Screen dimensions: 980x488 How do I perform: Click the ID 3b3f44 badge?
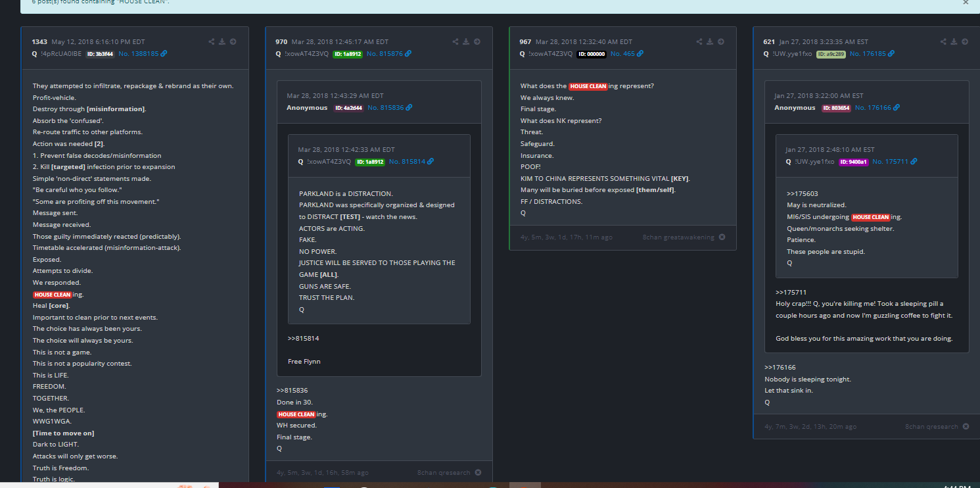(100, 53)
